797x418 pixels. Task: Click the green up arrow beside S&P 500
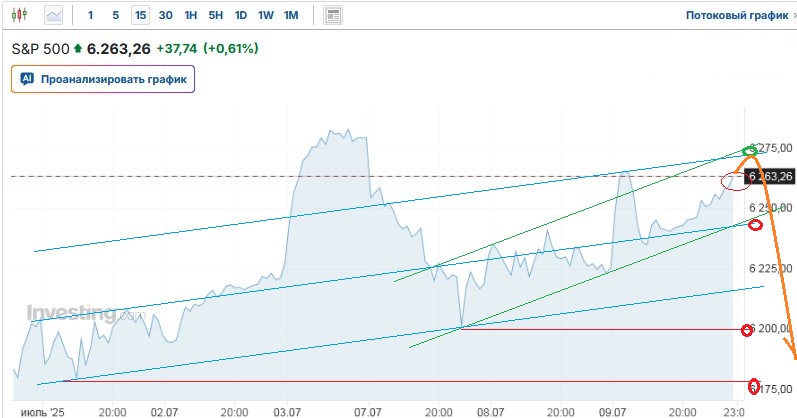click(78, 48)
